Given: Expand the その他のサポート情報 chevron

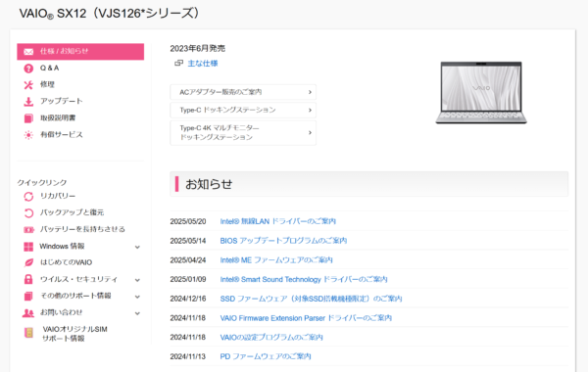Looking at the screenshot, I should point(137,297).
